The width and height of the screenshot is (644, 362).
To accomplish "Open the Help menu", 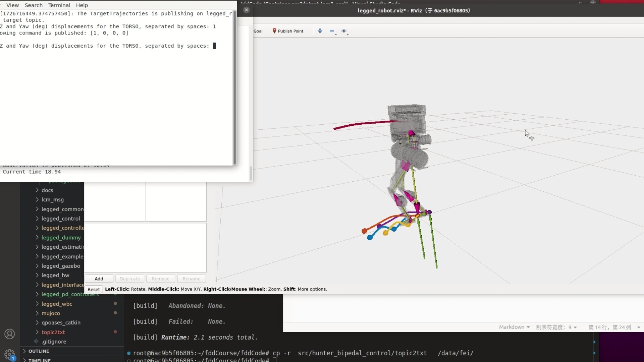I will tap(82, 5).
